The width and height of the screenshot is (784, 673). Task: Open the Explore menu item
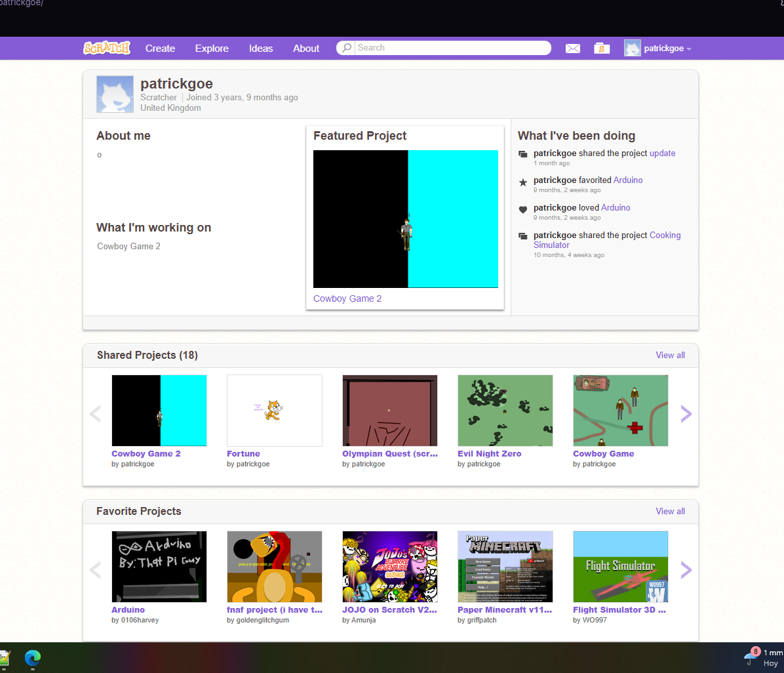pos(212,49)
